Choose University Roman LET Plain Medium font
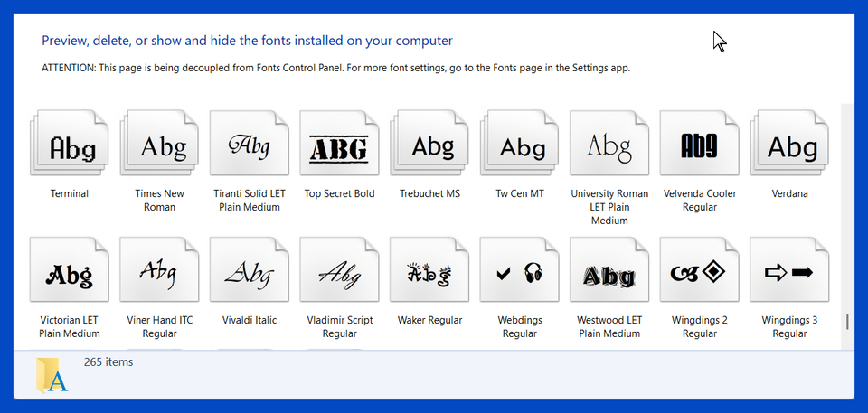 609,145
